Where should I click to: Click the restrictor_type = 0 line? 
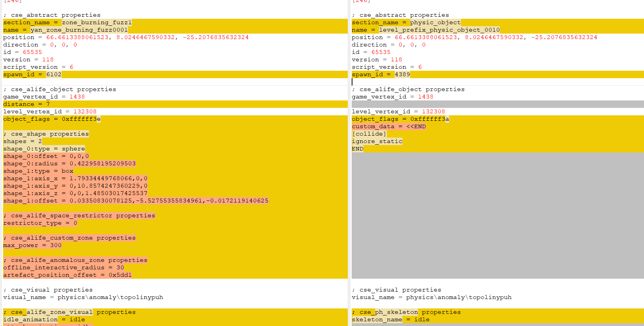point(40,223)
